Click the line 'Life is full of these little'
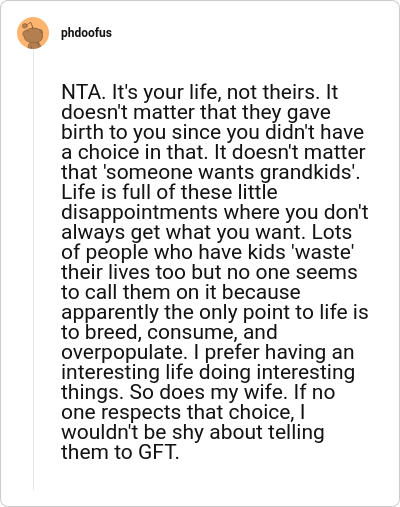The image size is (400, 507). tap(169, 192)
